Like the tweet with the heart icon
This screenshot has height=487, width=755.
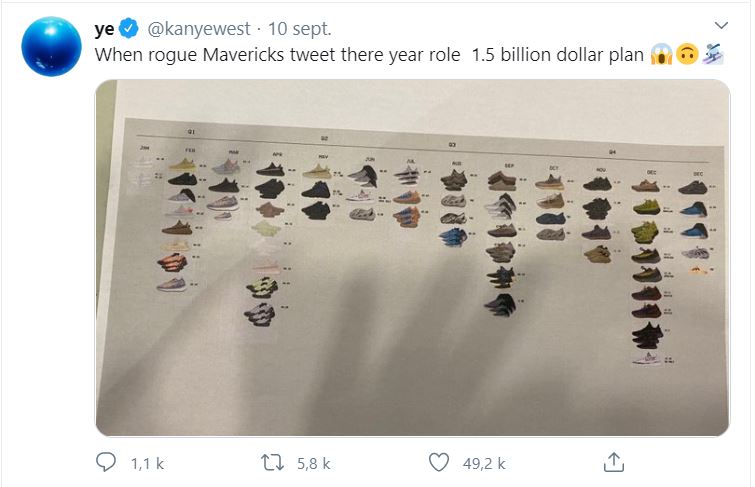coord(438,462)
